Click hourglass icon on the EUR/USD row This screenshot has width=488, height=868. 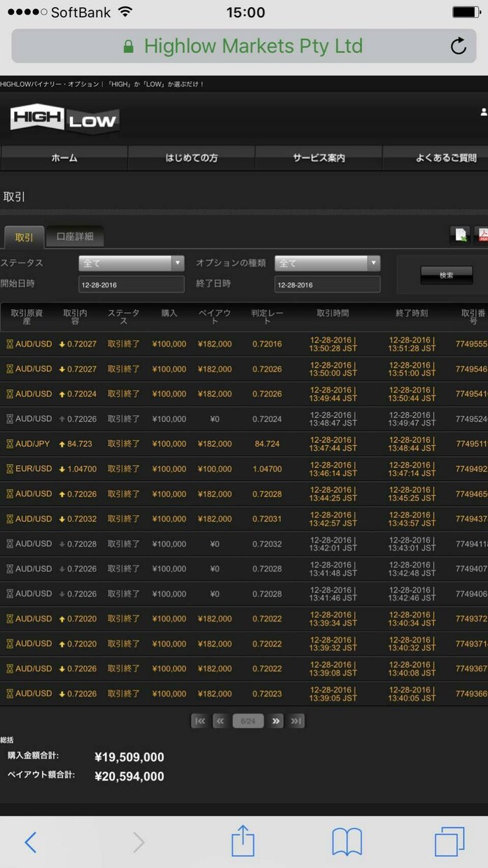tap(10, 469)
